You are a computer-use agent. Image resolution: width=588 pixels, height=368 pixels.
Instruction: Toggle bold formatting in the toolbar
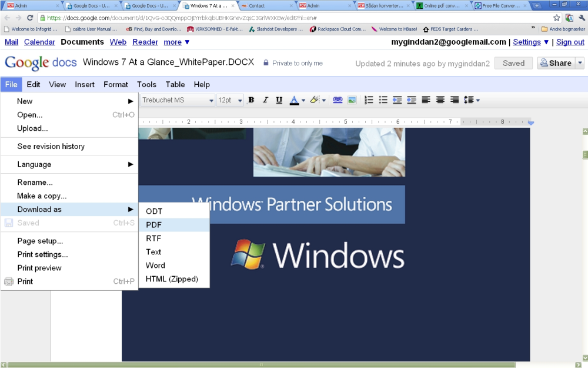pyautogui.click(x=251, y=100)
